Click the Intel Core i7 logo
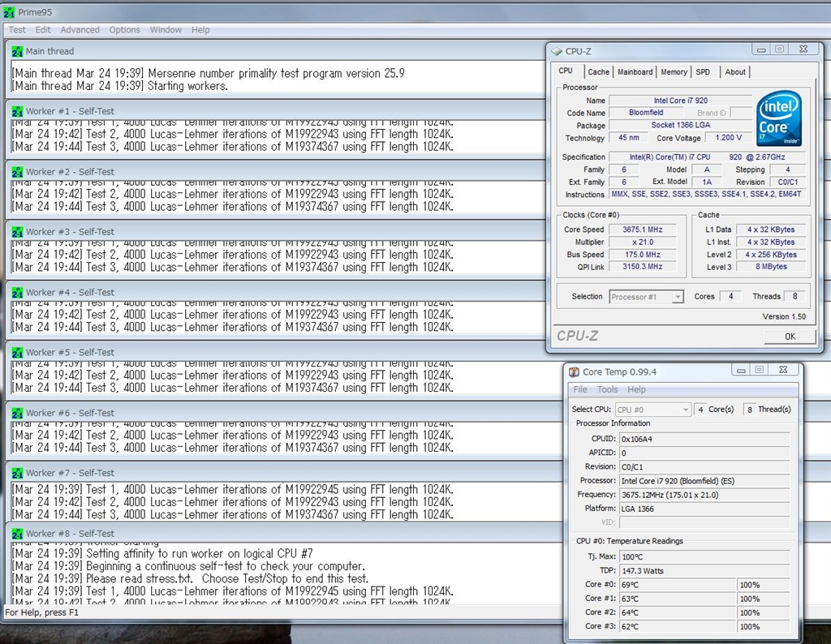831x644 pixels. (779, 118)
